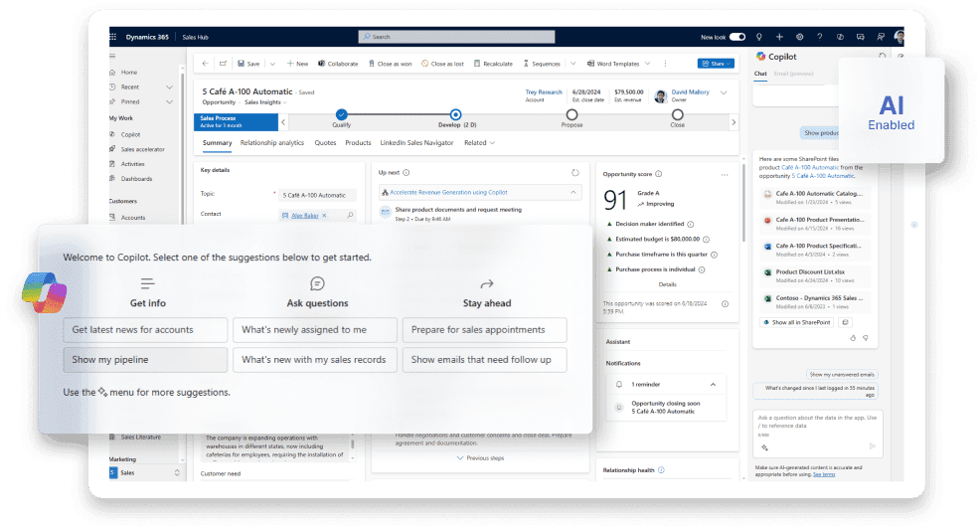Select the Develop stage circle
Image resolution: width=980 pixels, height=528 pixels.
tap(455, 115)
